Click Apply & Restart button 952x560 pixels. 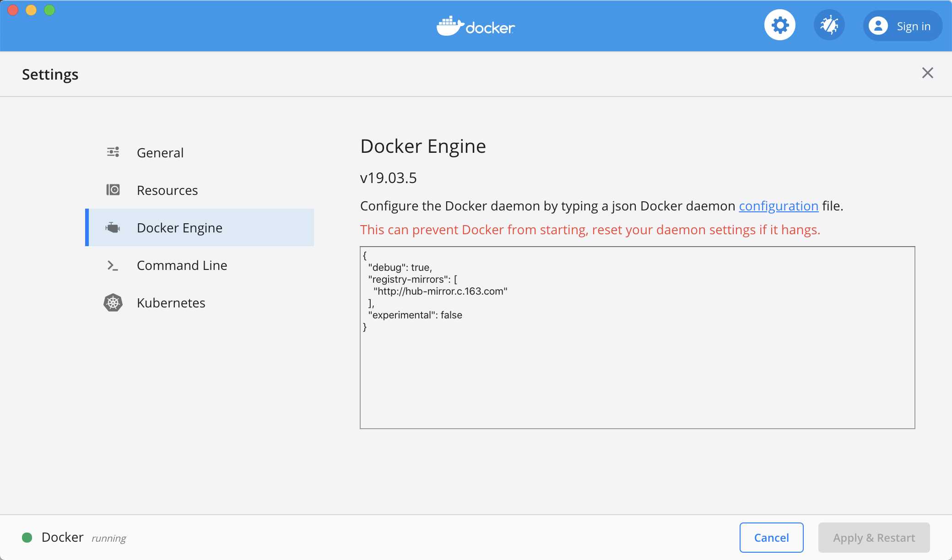click(874, 538)
